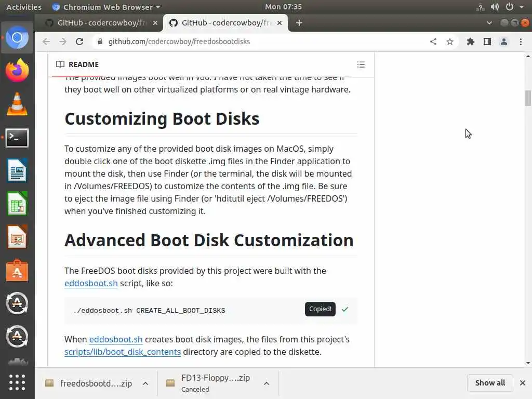Open LibreOffice Writer from dock
Viewport: 532px width, 399px height.
click(17, 170)
